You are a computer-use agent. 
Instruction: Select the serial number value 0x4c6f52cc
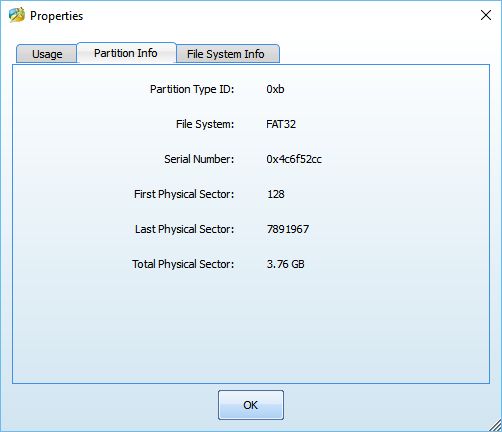pos(294,159)
